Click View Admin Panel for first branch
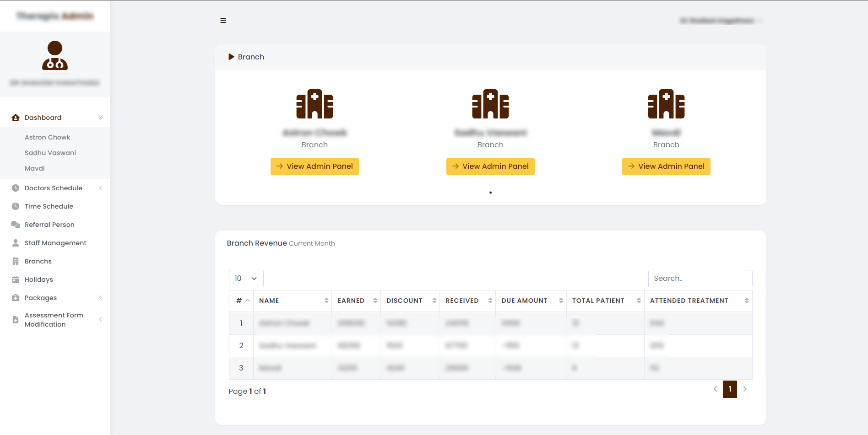This screenshot has width=868, height=435. (x=315, y=166)
